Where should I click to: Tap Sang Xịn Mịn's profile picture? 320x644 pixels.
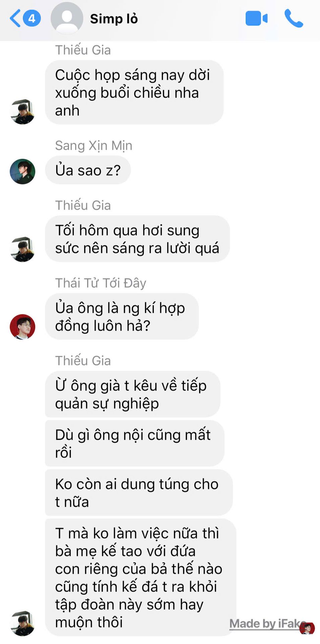coord(22,171)
